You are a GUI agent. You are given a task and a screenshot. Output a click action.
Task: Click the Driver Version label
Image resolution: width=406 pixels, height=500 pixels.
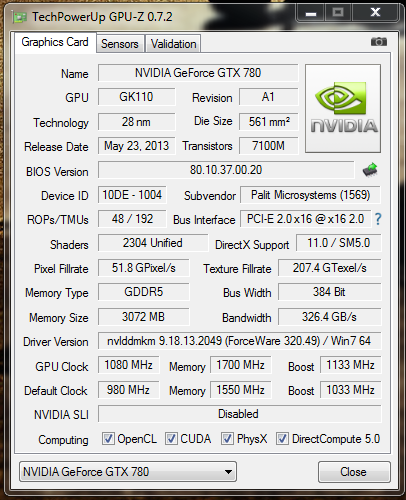56,342
